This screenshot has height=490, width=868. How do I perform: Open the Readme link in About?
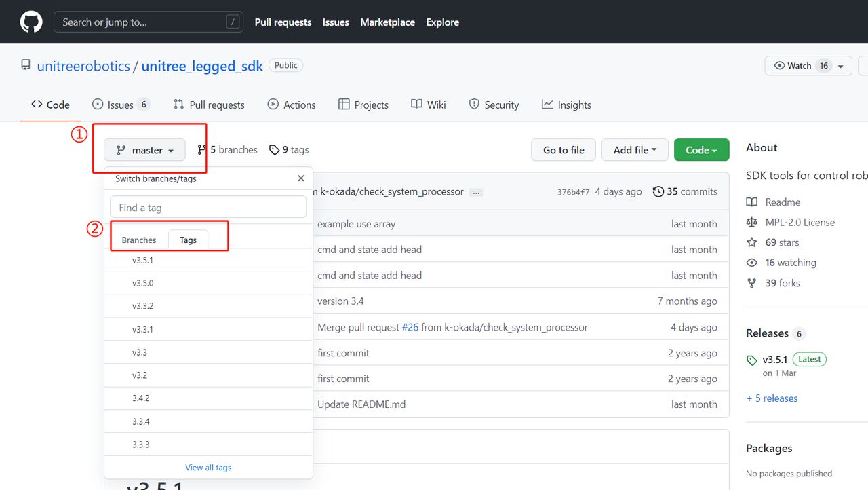pos(773,202)
